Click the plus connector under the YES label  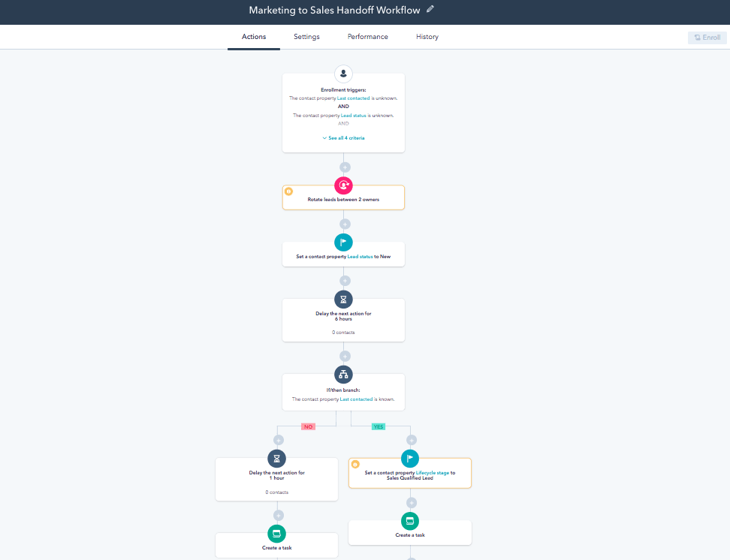pos(410,441)
